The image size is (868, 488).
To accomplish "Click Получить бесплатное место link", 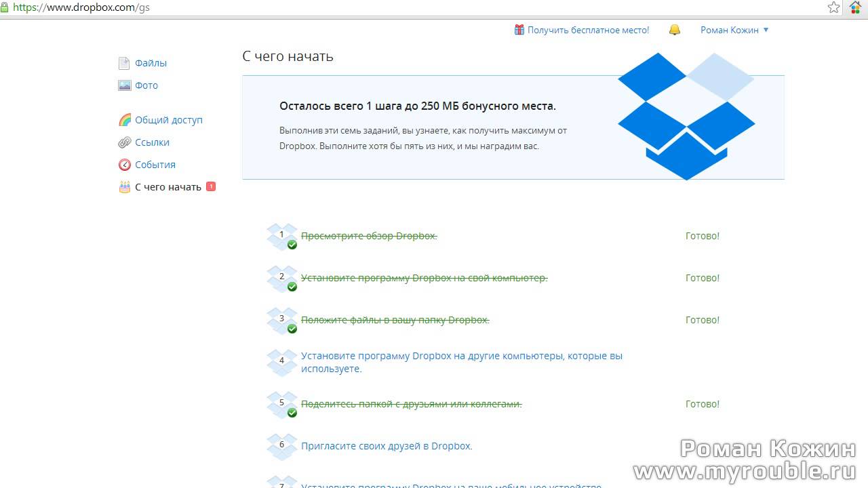I will click(589, 30).
